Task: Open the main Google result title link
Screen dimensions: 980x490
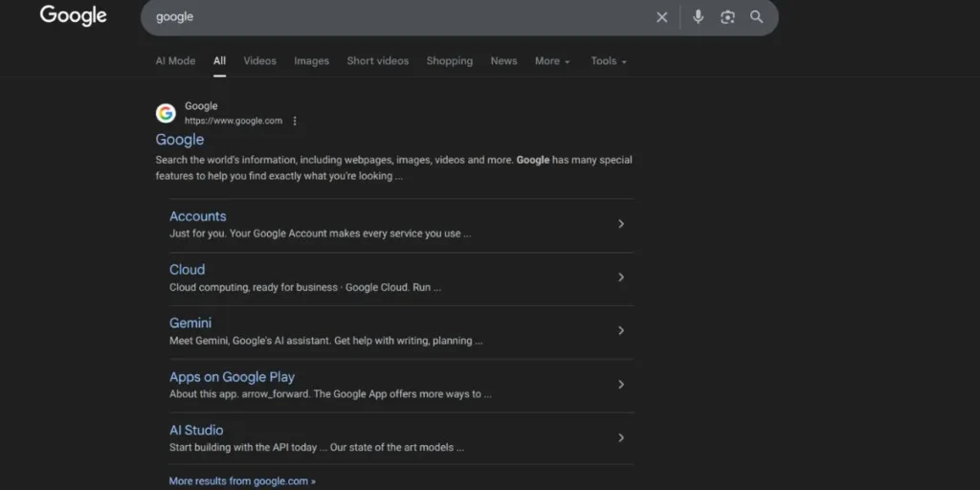Action: click(180, 140)
